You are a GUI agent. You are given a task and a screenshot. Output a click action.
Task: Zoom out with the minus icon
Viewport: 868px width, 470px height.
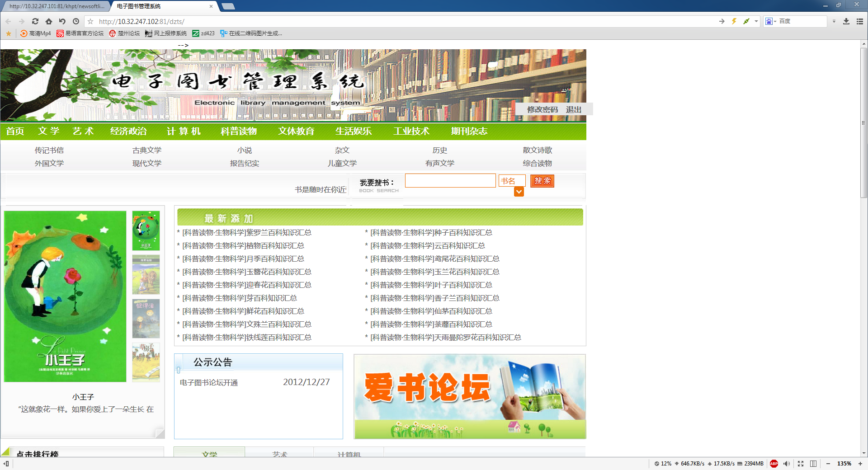[828, 464]
